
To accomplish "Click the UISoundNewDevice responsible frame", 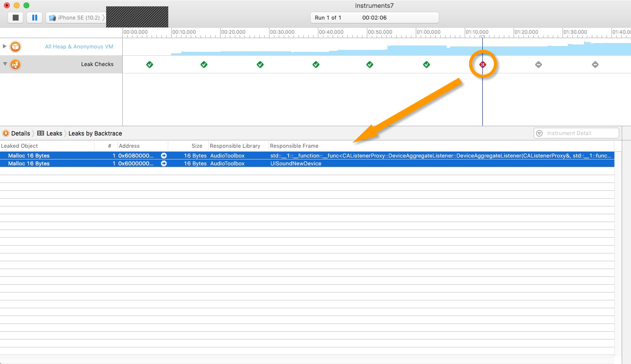I will click(295, 163).
